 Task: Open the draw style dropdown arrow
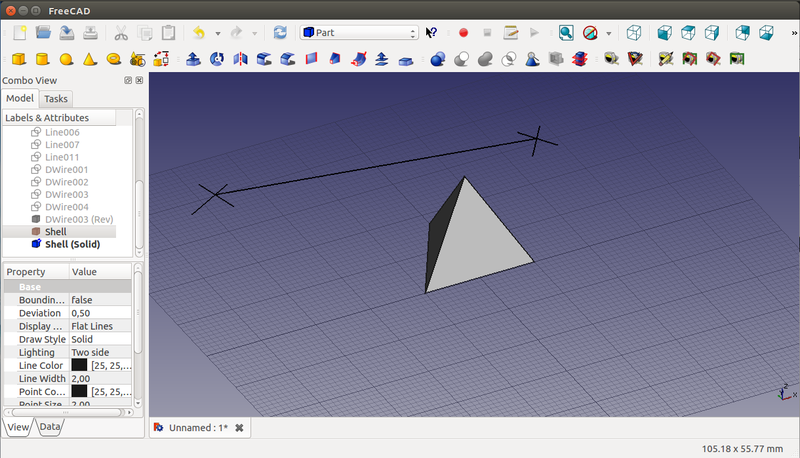[609, 33]
